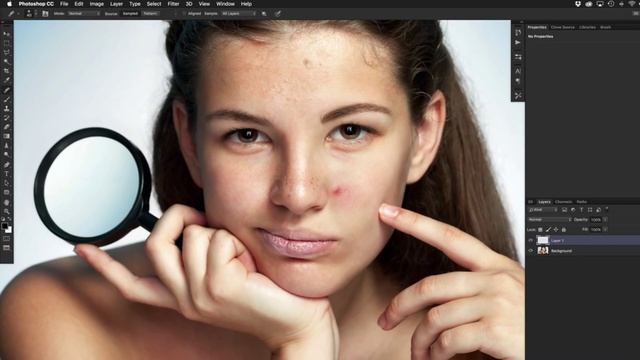The height and width of the screenshot is (360, 640).
Task: Switch to the Channels tab
Action: point(563,202)
